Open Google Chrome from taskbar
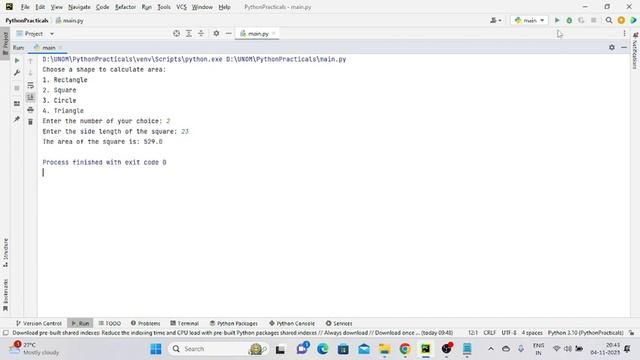 405,349
